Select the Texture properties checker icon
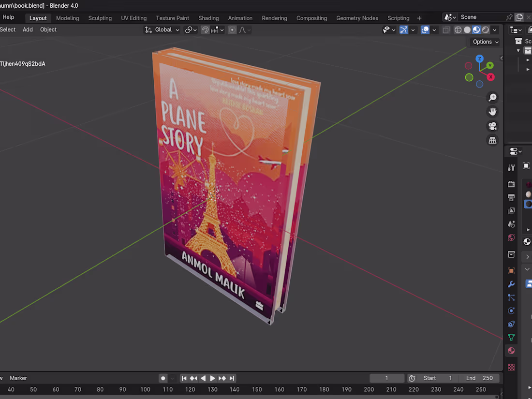532x399 pixels. (511, 367)
